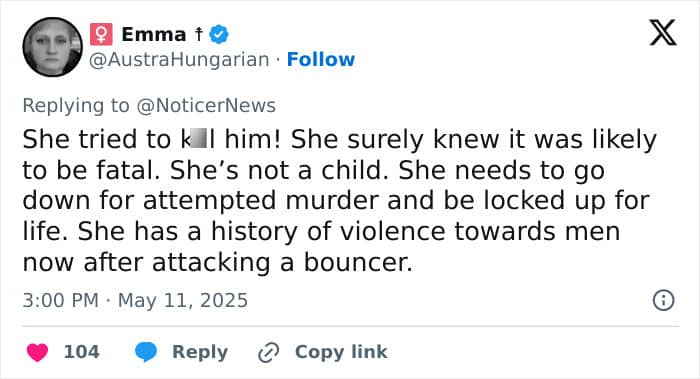Screen dimensions: 700x379
Task: Click the blurred word in the tweet
Action: [x=198, y=138]
